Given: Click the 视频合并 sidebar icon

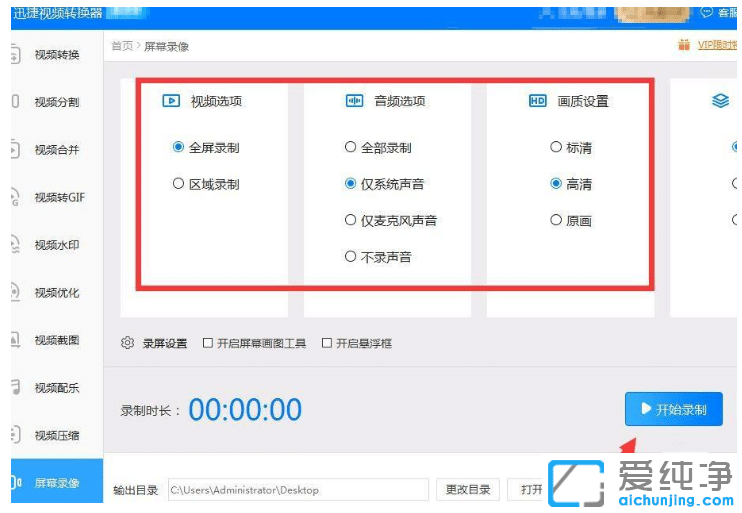Looking at the screenshot, I should 15,149.
